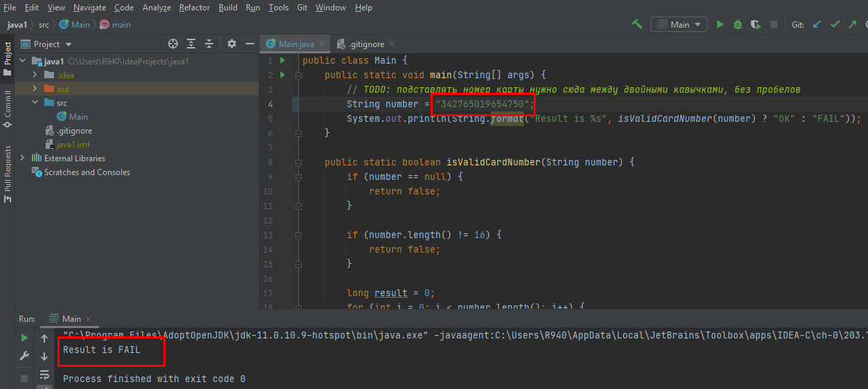The height and width of the screenshot is (389, 868).
Task: Stop process in the Run panel
Action: point(24,379)
